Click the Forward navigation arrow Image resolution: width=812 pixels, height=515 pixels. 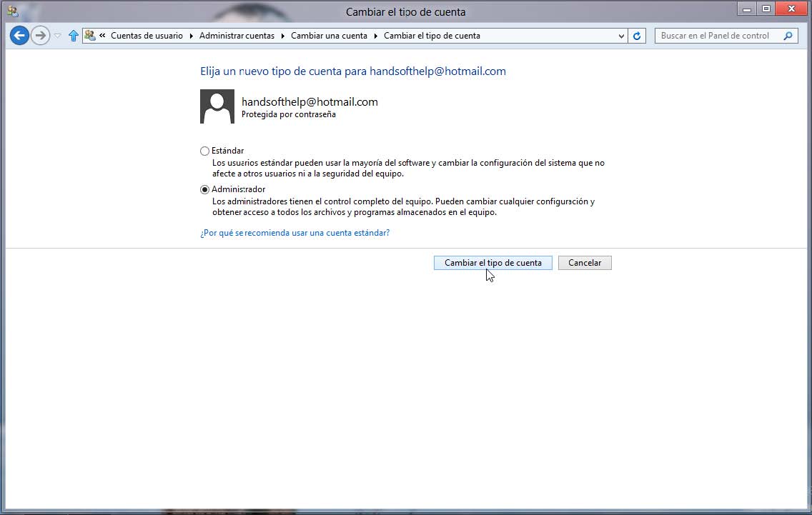click(x=40, y=36)
